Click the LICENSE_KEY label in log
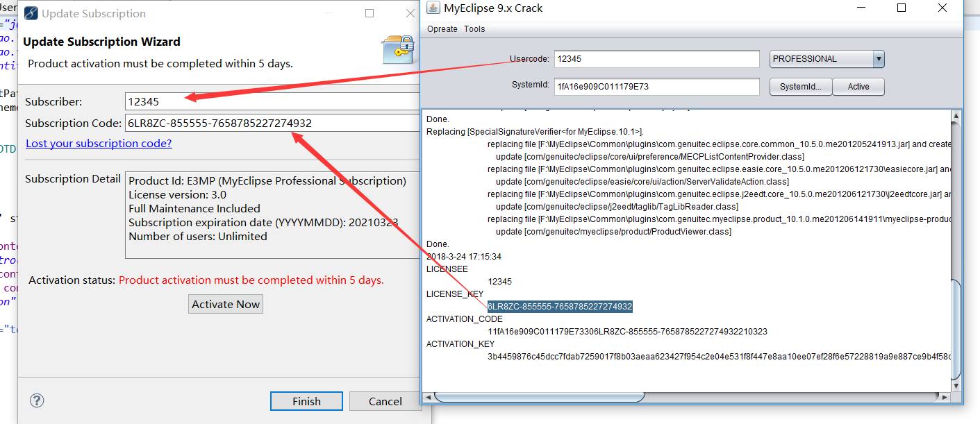This screenshot has height=424, width=980. (455, 294)
